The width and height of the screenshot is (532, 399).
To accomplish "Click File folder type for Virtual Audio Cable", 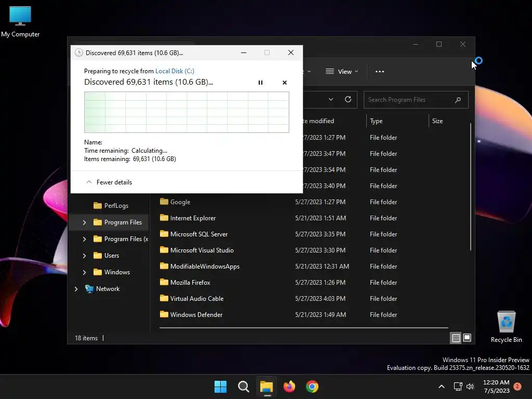I will coord(383,299).
